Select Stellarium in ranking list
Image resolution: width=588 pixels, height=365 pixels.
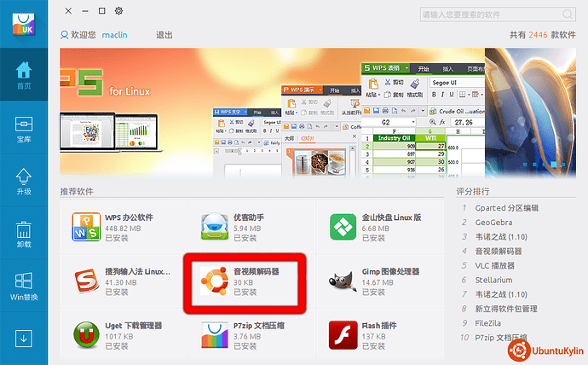[493, 280]
